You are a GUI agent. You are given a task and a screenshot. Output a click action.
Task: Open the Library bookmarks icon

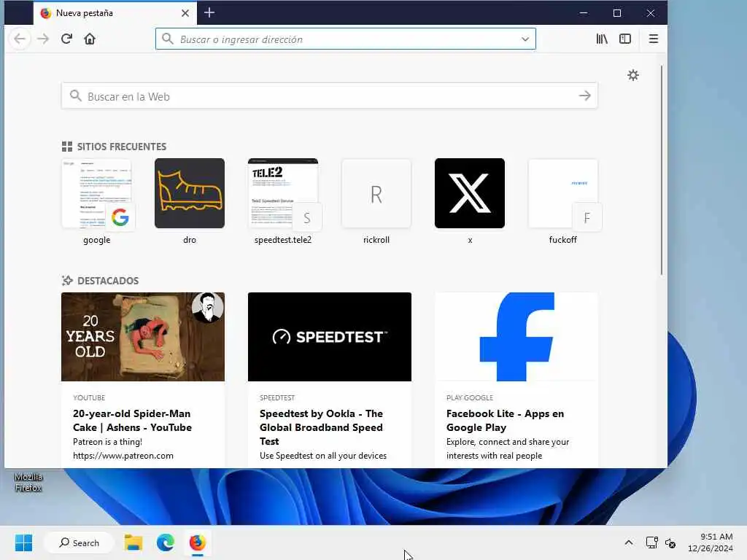coord(602,39)
